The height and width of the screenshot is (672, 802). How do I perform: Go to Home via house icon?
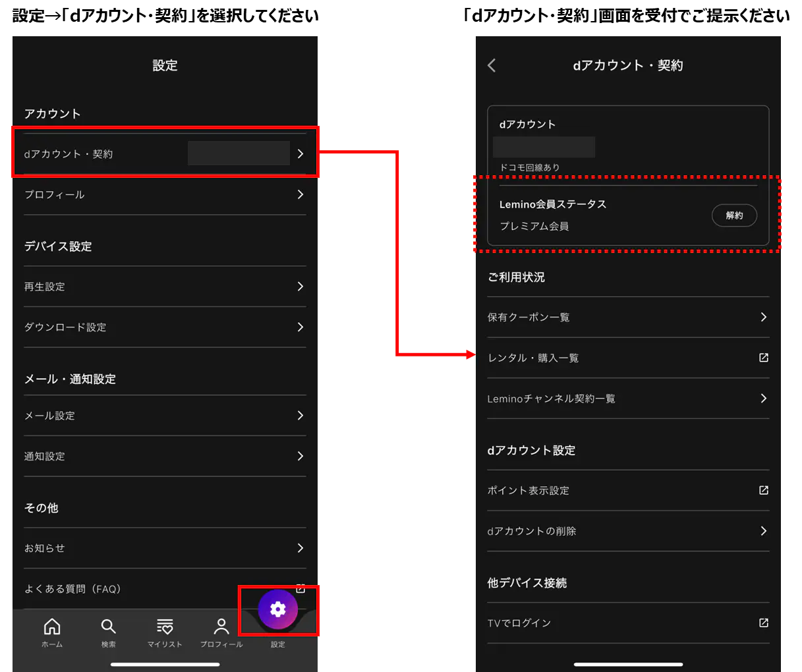tap(52, 626)
